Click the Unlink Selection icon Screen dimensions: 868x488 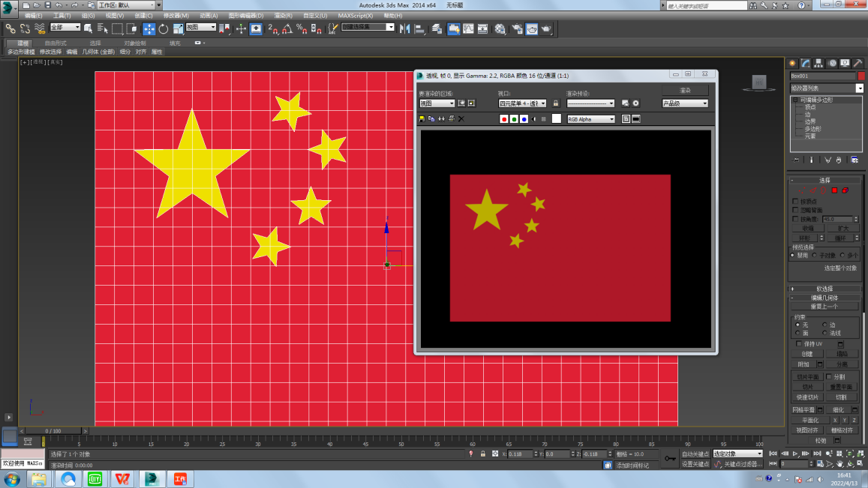pos(25,28)
